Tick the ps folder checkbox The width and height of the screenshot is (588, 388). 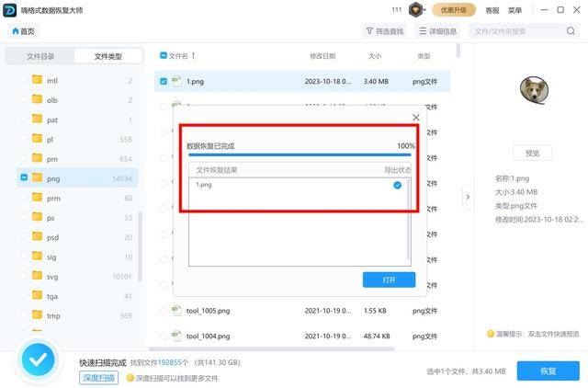(24, 217)
